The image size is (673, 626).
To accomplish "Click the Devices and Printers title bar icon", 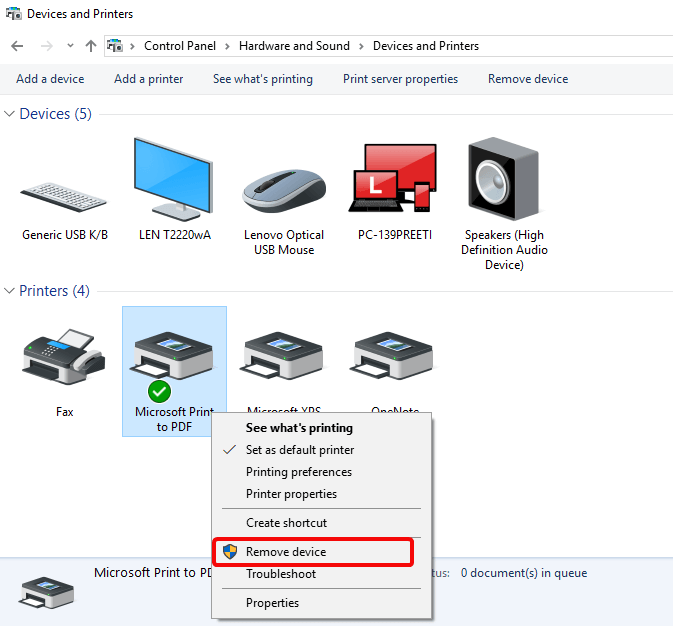I will tap(13, 13).
